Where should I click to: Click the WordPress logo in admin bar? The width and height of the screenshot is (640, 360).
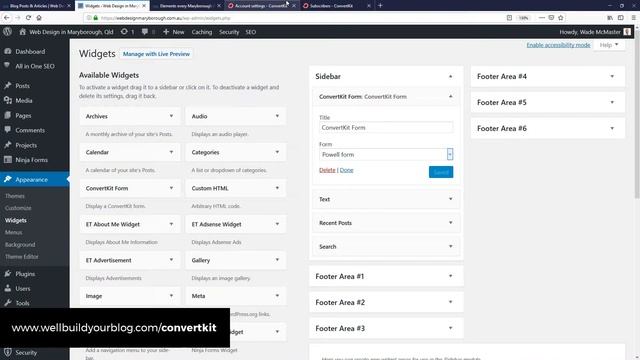pos(7,32)
